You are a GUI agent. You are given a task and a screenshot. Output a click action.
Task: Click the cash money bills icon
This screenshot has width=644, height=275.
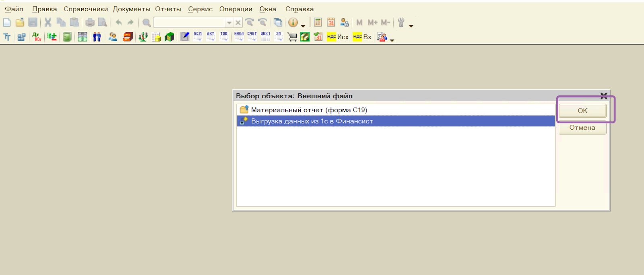83,37
